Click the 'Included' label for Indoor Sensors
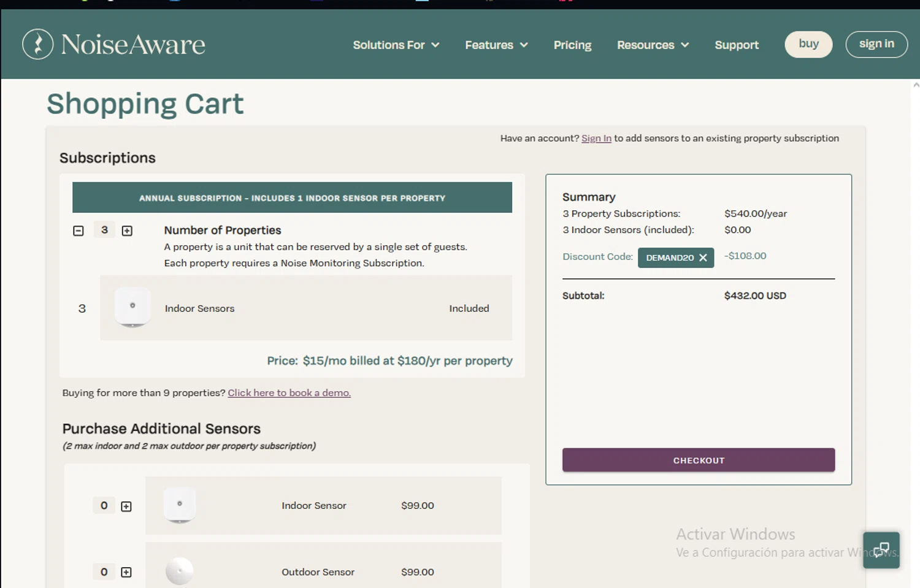This screenshot has height=588, width=920. click(469, 308)
